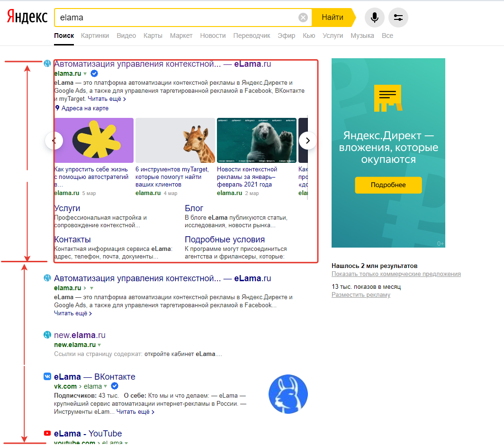
Task: Click Подробнее button in Яндекс.Директ banner
Action: pos(388,185)
